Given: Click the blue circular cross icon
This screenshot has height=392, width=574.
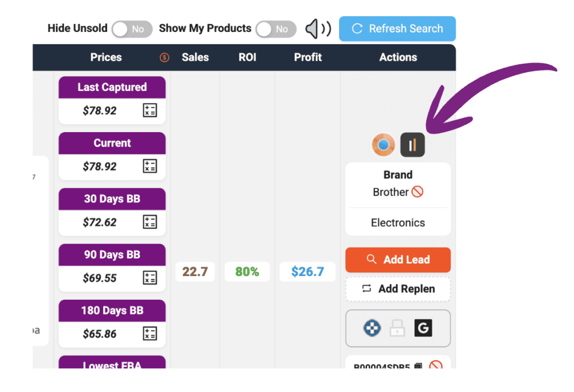Looking at the screenshot, I should [x=372, y=328].
